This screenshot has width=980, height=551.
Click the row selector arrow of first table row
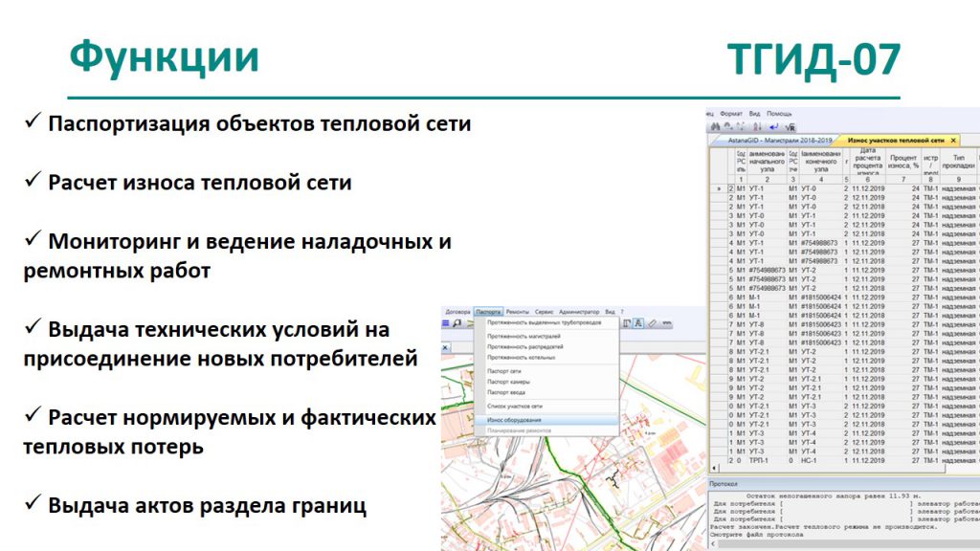719,188
